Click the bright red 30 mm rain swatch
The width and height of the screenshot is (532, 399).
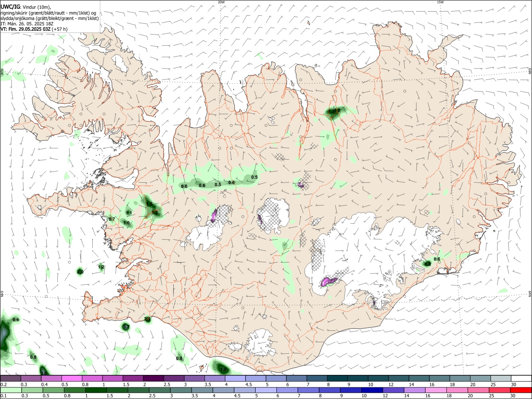click(x=520, y=390)
